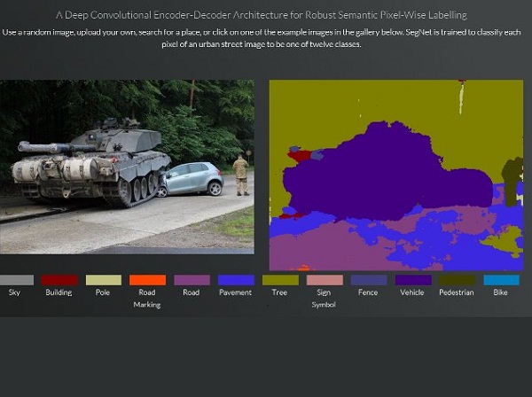532x397 pixels.
Task: Select the purple Road swatch
Action: click(192, 280)
